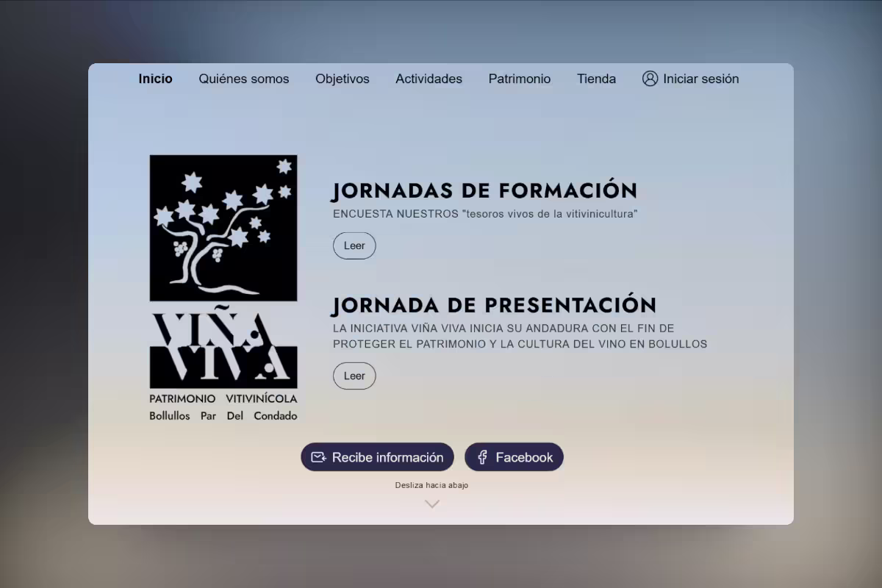882x588 pixels.
Task: Click the JORNADAS DE FORMACIÓN heading
Action: point(484,190)
